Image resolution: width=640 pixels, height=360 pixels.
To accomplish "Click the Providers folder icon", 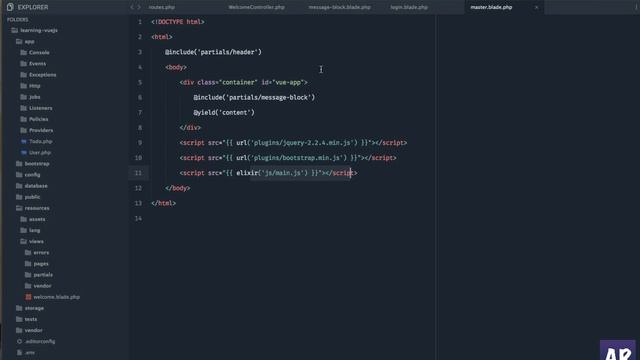I will pyautogui.click(x=24, y=130).
